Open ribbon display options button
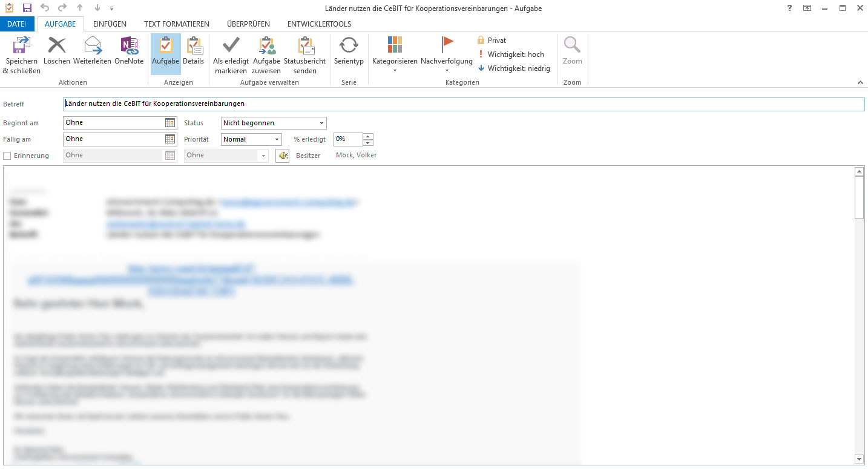 click(807, 8)
